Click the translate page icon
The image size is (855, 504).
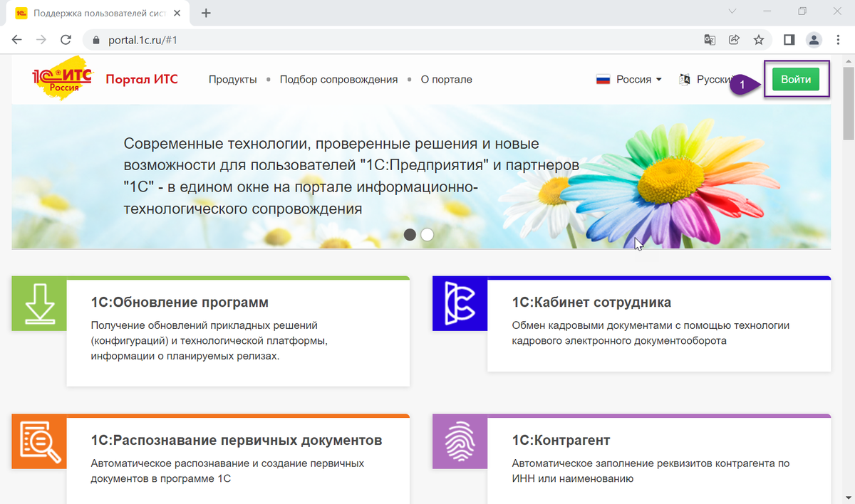710,40
